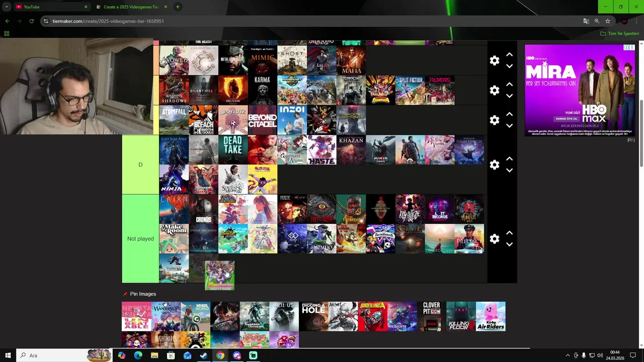The image size is (644, 362).
Task: Open a new browser tab
Action: coord(178,7)
